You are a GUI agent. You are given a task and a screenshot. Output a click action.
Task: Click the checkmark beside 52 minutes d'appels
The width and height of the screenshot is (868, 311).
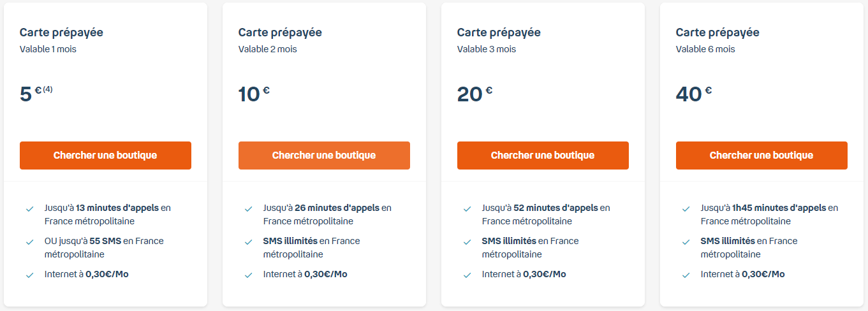pos(467,208)
